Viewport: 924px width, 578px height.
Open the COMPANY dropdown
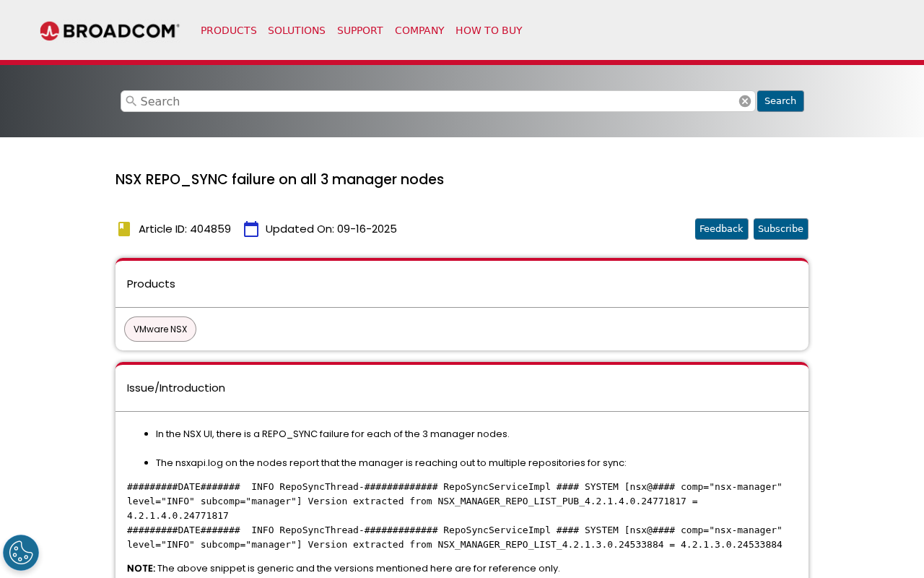[x=419, y=29]
